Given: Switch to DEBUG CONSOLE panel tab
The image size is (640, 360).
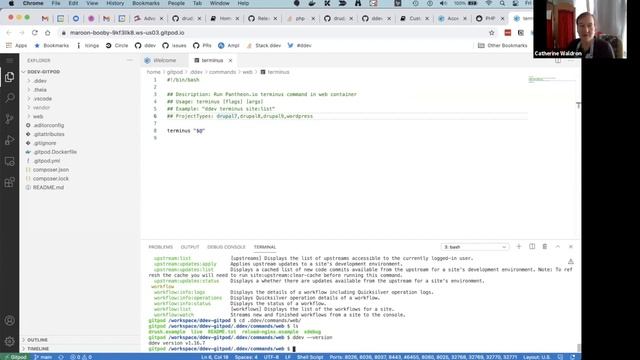Looking at the screenshot, I should 226,247.
